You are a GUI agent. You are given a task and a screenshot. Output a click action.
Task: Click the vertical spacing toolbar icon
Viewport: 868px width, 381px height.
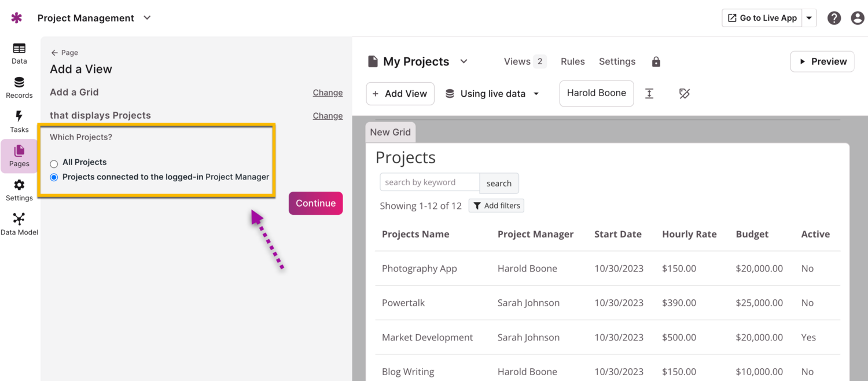[649, 94]
